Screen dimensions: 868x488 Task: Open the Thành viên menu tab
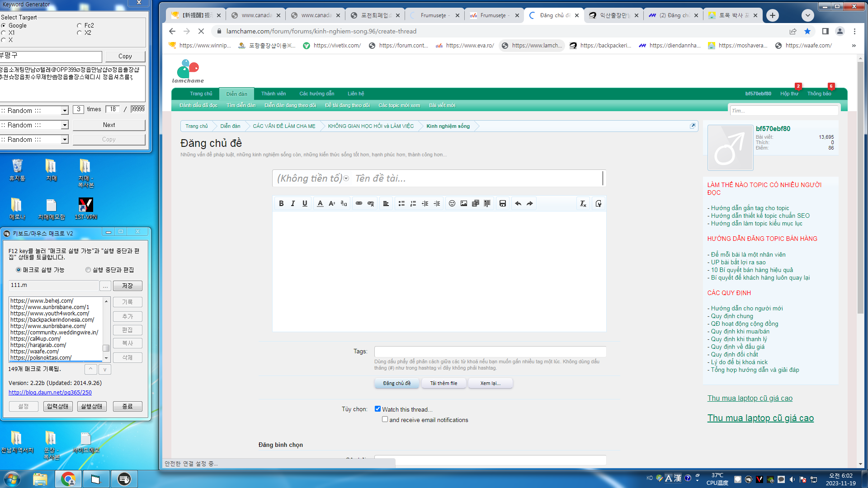[x=273, y=94]
